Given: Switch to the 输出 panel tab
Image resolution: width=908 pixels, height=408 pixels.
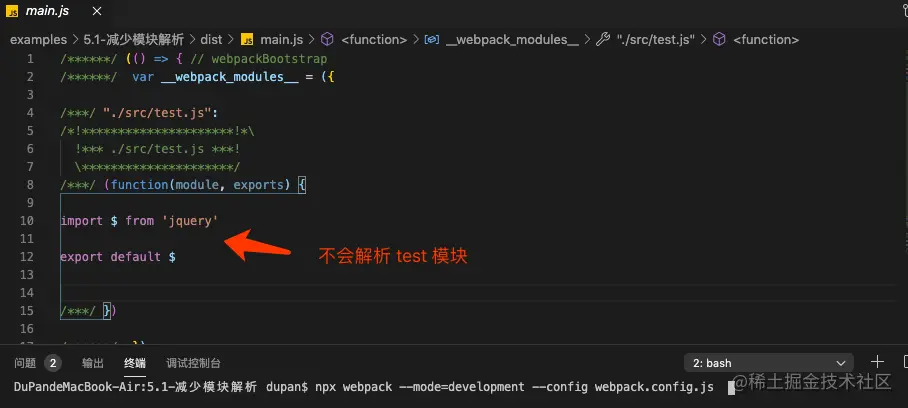Looking at the screenshot, I should [x=92, y=363].
